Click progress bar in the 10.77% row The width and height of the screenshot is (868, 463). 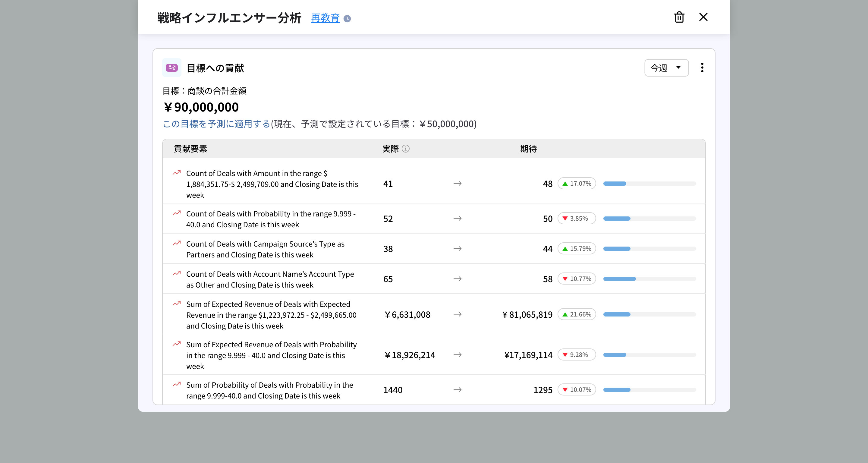[649, 279]
